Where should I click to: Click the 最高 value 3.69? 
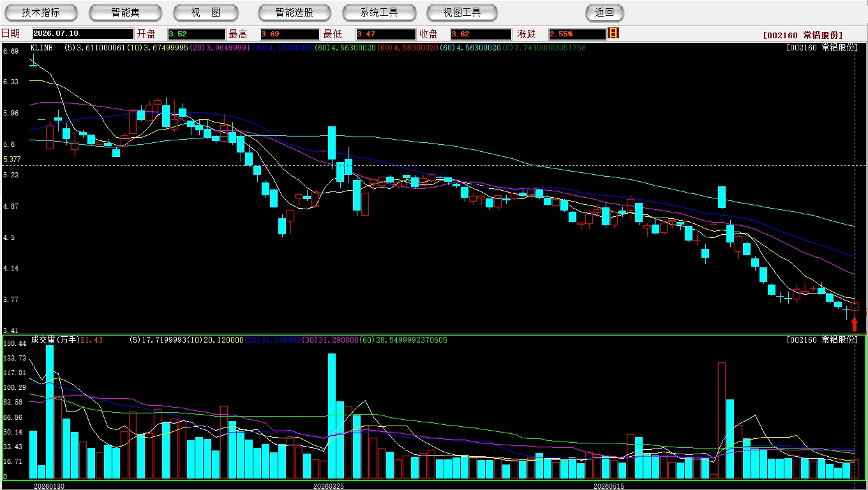coord(290,34)
